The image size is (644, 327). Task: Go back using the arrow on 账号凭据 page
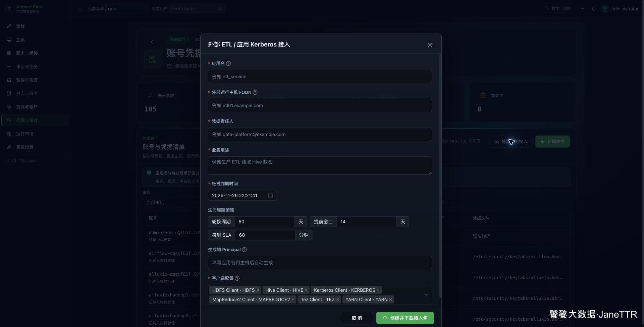[153, 42]
